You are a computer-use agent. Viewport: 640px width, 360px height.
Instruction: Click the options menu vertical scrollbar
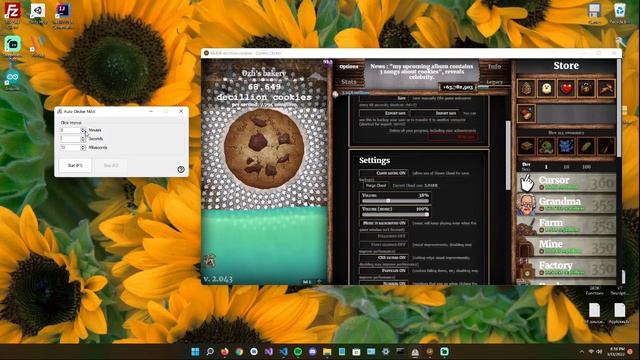(x=508, y=155)
